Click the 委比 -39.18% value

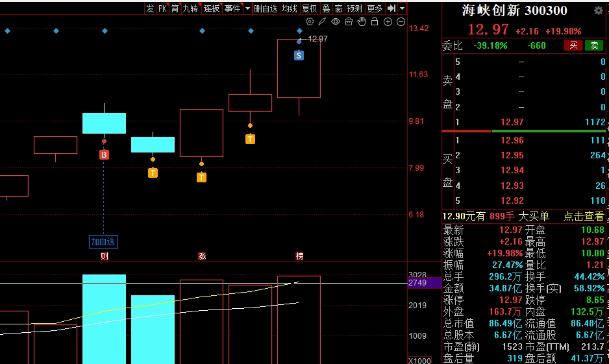[490, 46]
